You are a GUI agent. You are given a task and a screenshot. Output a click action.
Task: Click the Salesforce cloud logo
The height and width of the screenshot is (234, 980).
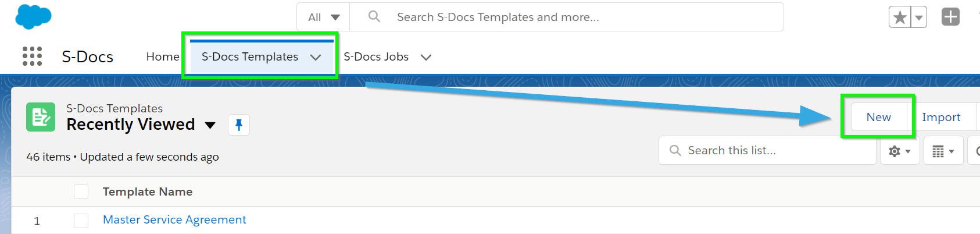tap(33, 16)
